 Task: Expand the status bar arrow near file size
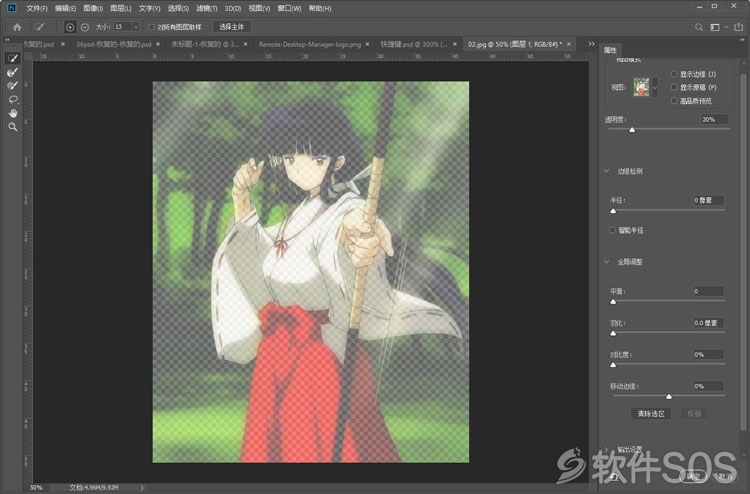pos(142,488)
